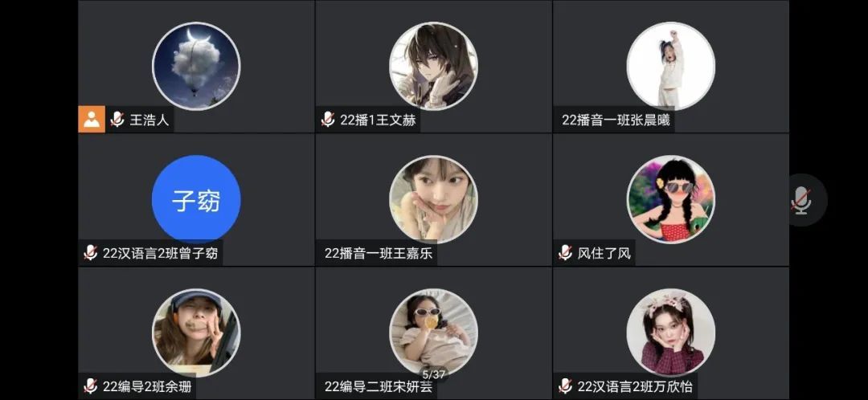Click muted mic icon beside 风住了风

[565, 253]
